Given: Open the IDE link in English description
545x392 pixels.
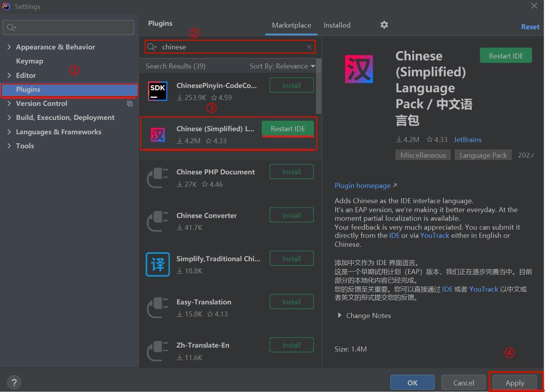Looking at the screenshot, I should coord(394,236).
